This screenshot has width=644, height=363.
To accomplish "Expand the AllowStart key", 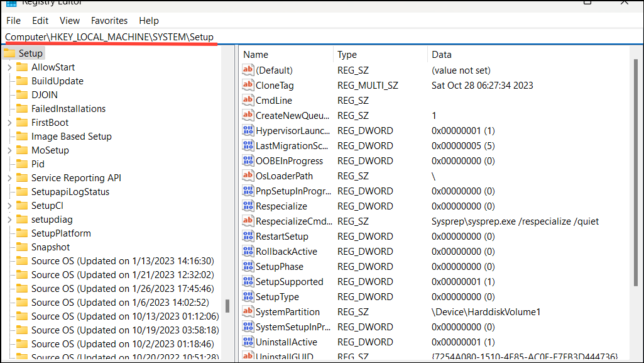I will tap(9, 67).
